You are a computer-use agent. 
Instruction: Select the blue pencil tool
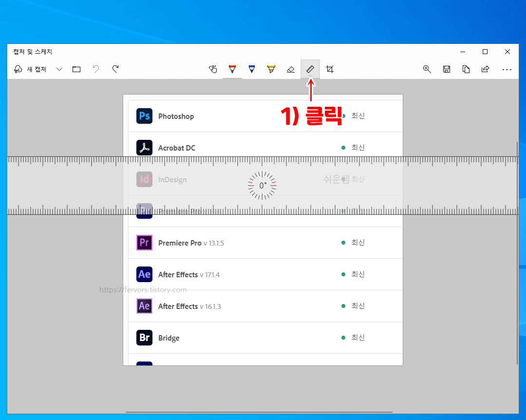click(x=252, y=69)
